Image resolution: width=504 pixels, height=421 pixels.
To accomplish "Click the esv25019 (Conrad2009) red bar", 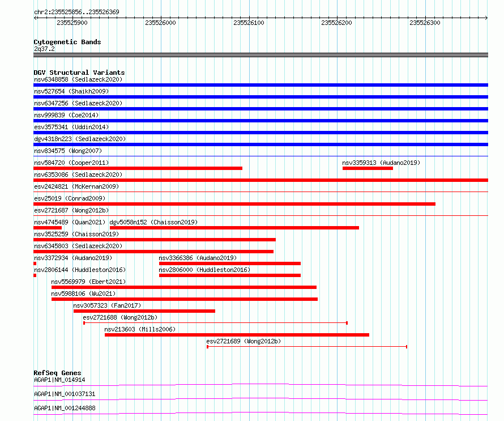I will tap(234, 204).
